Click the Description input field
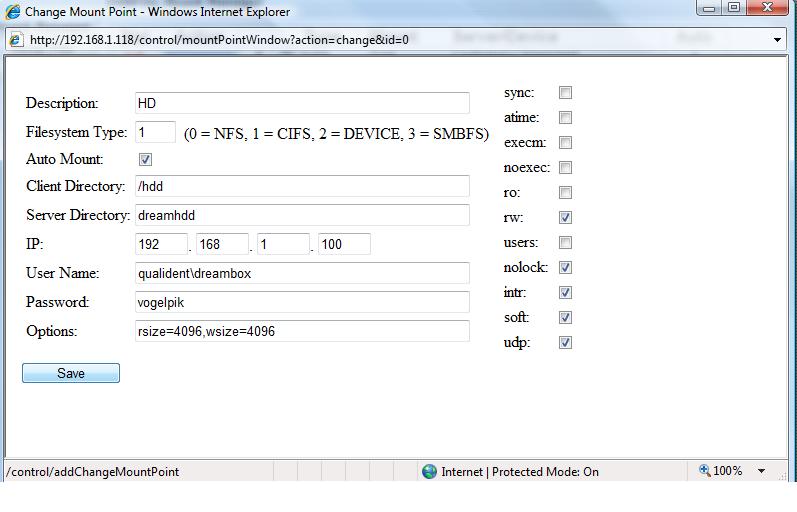The height and width of the screenshot is (512, 797). pos(302,103)
